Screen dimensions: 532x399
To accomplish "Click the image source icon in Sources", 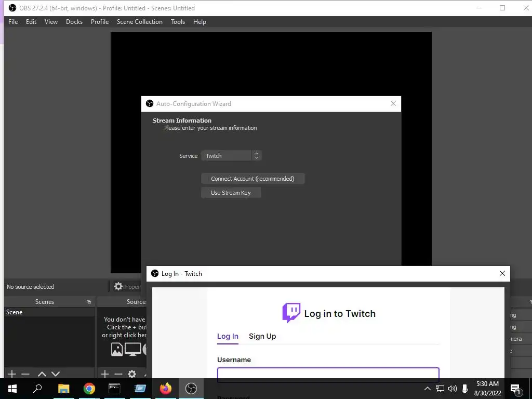I will click(117, 350).
